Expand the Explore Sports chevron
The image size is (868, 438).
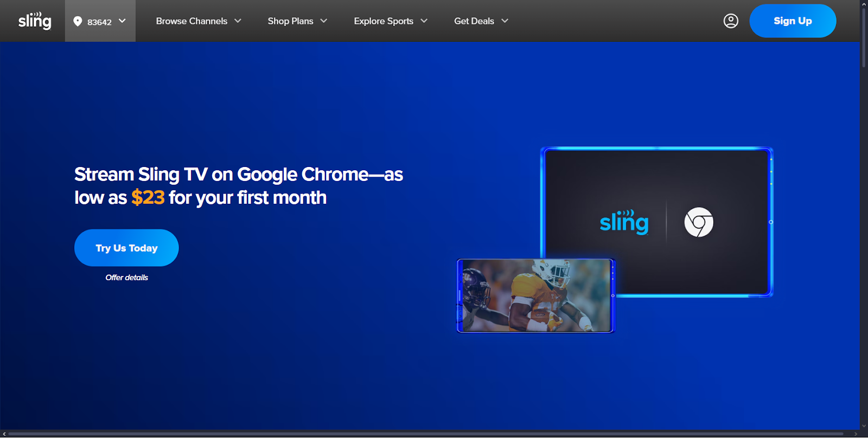424,21
